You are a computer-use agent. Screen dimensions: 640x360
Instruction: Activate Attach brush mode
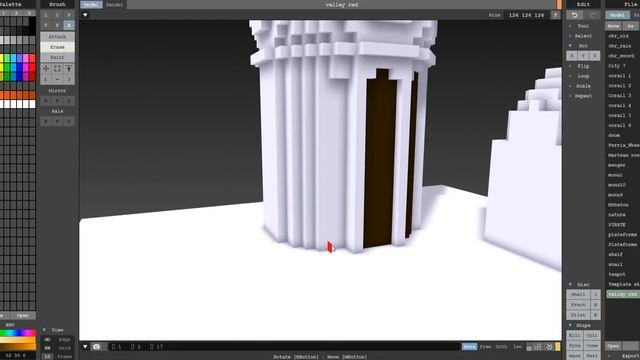click(x=57, y=37)
